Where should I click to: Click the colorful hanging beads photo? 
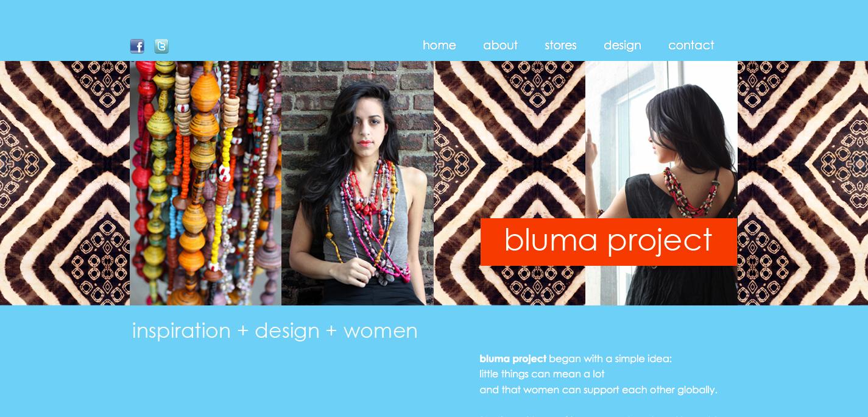point(205,183)
